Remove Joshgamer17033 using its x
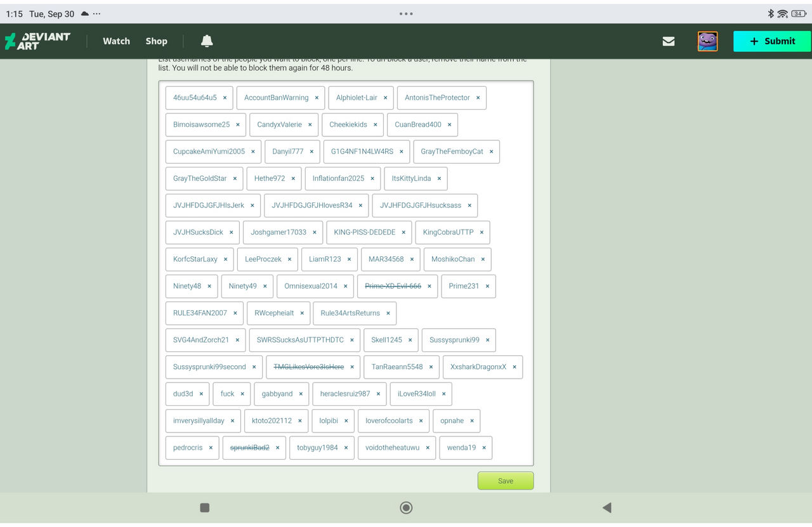Screen dimensions: 812x527 point(314,232)
